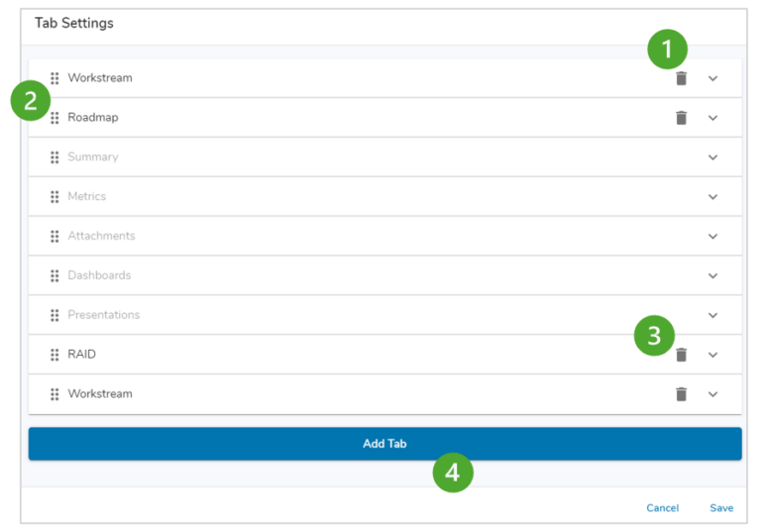Select the Roadmap label text

click(x=93, y=118)
